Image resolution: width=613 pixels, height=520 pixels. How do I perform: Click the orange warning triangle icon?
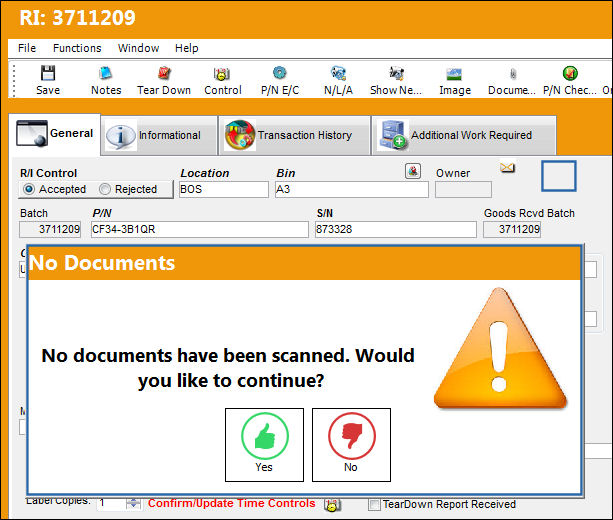pyautogui.click(x=500, y=348)
